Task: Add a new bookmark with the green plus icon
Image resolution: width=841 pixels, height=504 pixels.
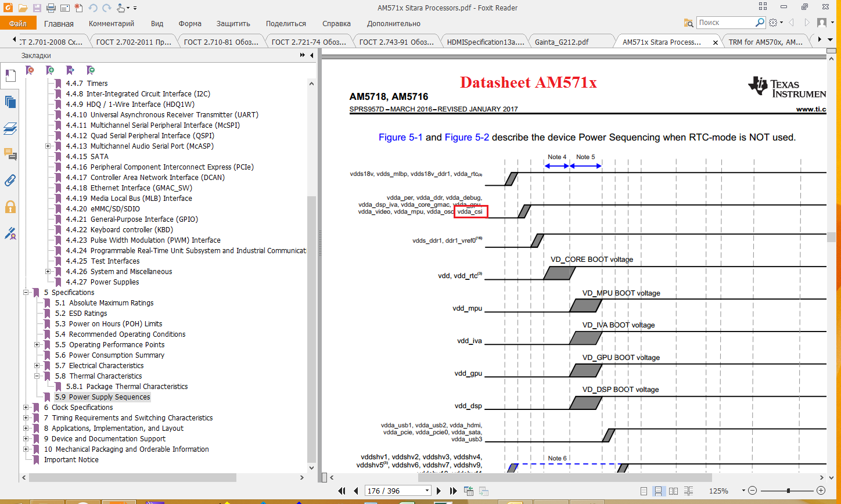Action: (x=51, y=70)
